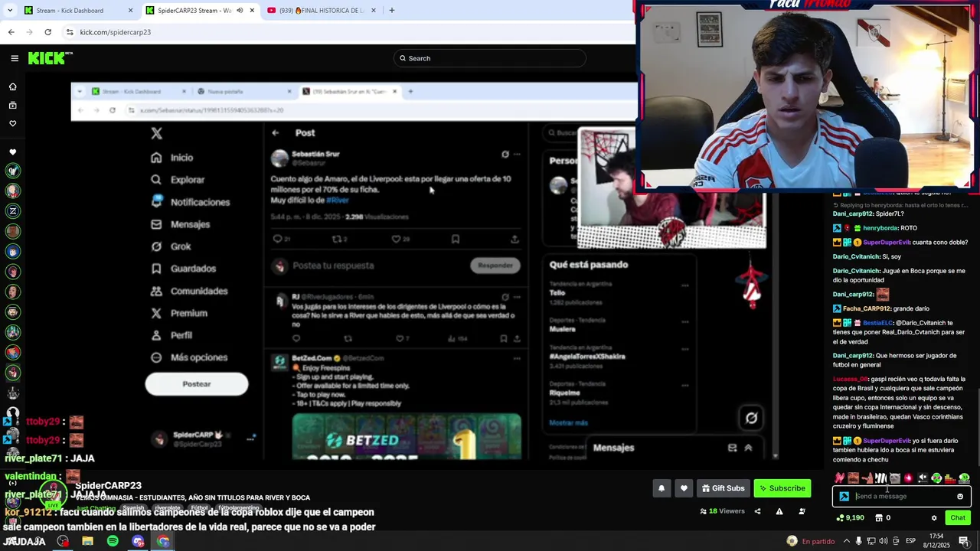
Task: Open OBS Studio from taskbar
Action: click(63, 541)
